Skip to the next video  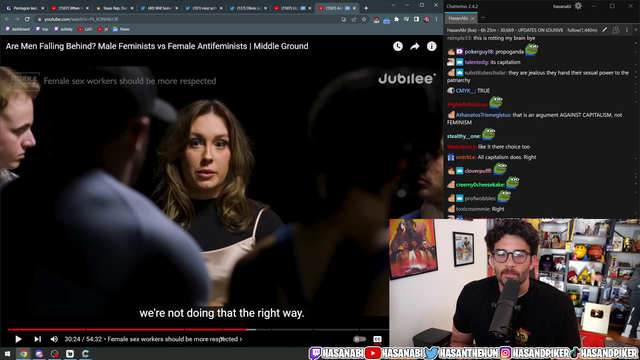click(38, 339)
